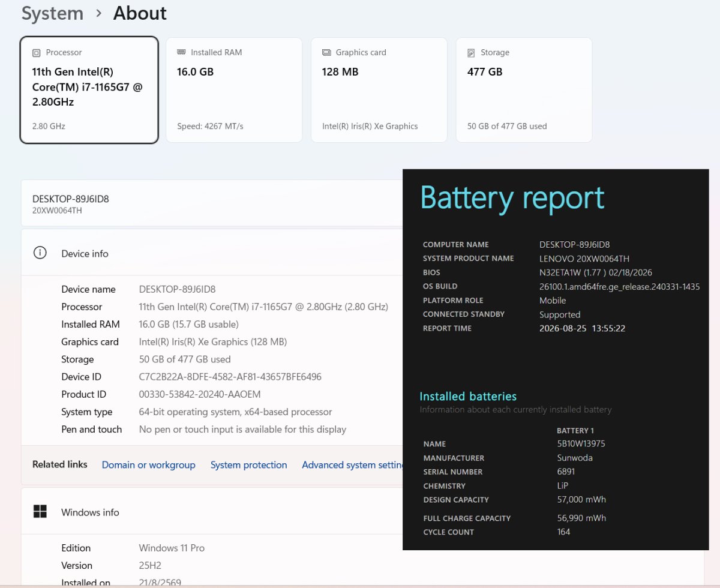Viewport: 720px width, 588px height.
Task: Select OS BUILD value in Battery report
Action: tap(619, 287)
